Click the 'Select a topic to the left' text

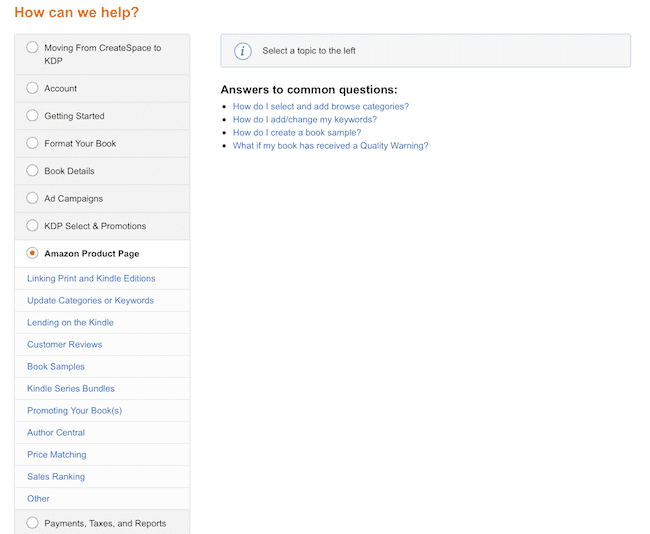(x=309, y=51)
